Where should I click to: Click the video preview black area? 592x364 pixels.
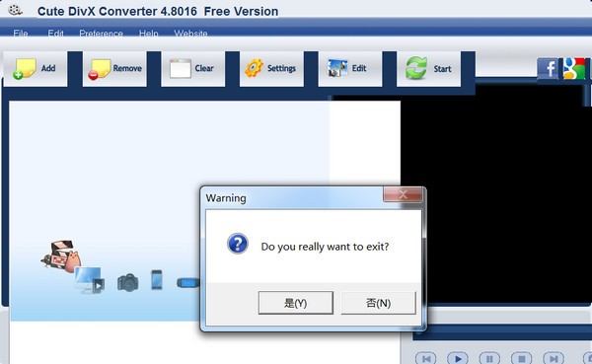[x=495, y=193]
